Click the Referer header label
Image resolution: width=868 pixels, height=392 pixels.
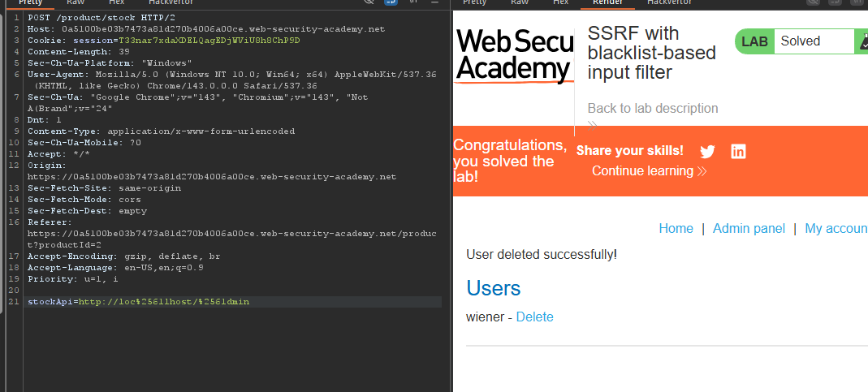[x=50, y=222]
